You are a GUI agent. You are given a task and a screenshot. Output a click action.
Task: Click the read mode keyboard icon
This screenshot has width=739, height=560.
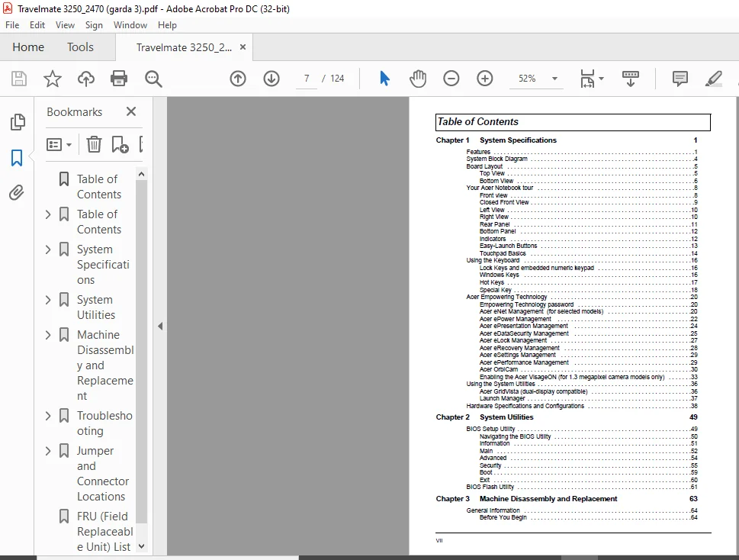point(630,79)
